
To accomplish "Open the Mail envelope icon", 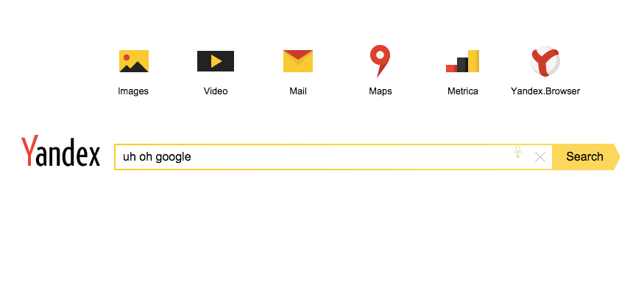I will (x=298, y=61).
